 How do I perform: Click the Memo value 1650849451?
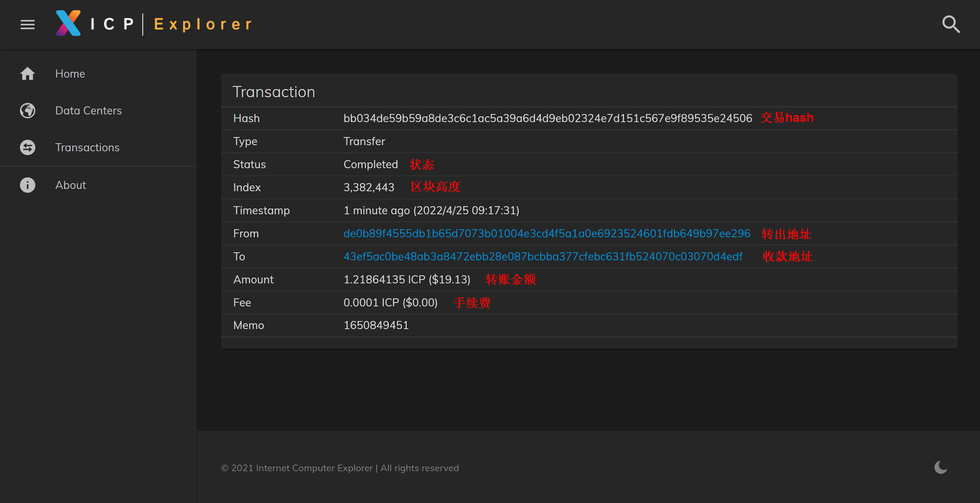point(376,325)
